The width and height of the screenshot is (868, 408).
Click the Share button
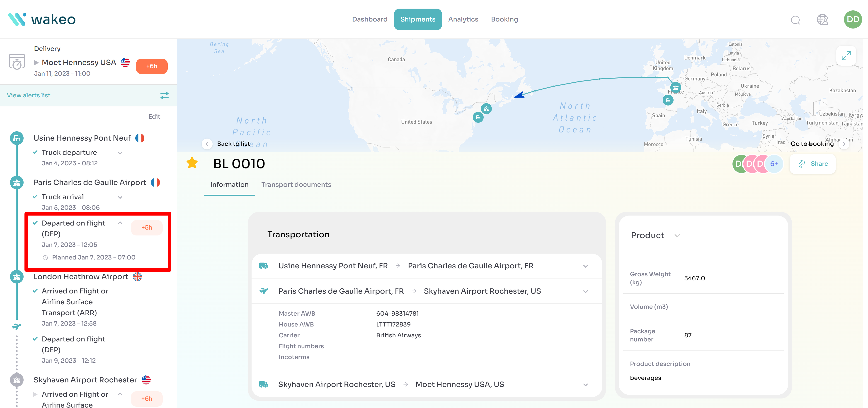pyautogui.click(x=812, y=164)
